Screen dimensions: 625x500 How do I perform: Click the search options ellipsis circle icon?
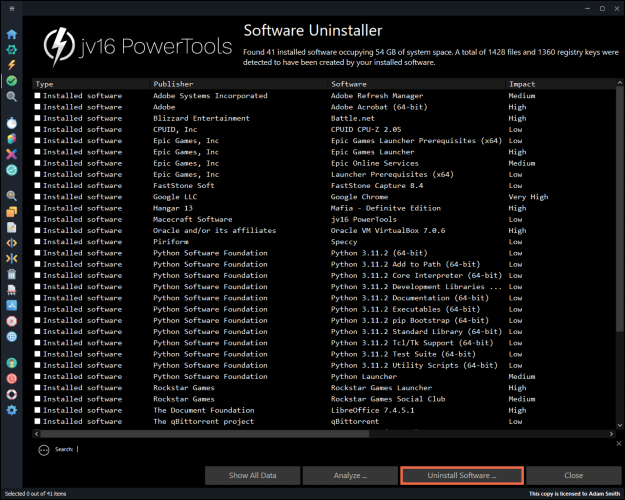[44, 450]
